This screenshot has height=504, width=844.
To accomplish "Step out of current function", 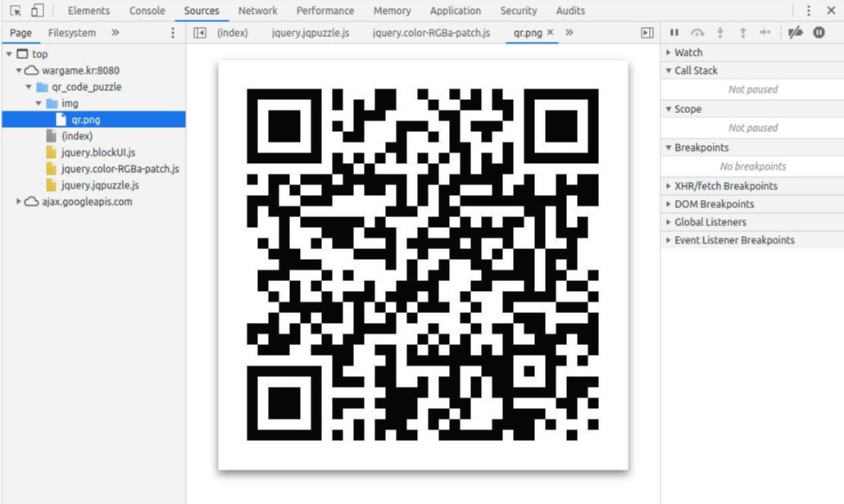I will pyautogui.click(x=743, y=33).
